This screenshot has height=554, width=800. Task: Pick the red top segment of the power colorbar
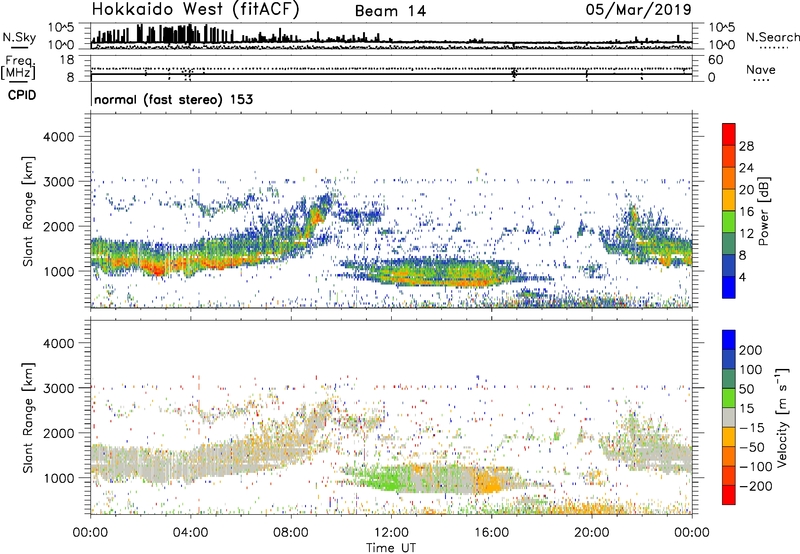point(729,134)
